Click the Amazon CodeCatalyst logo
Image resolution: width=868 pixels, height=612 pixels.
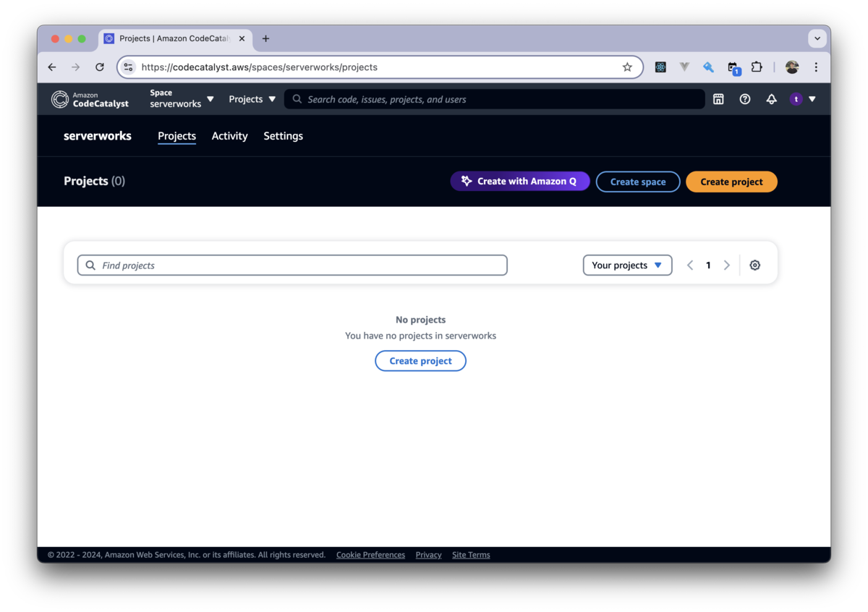point(90,99)
